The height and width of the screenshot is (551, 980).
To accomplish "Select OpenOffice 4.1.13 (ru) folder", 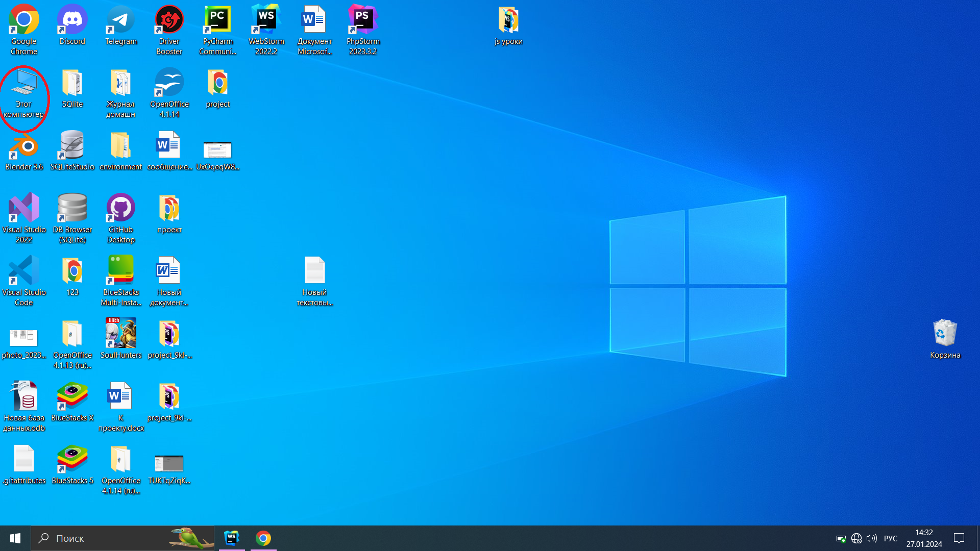I will pos(72,344).
